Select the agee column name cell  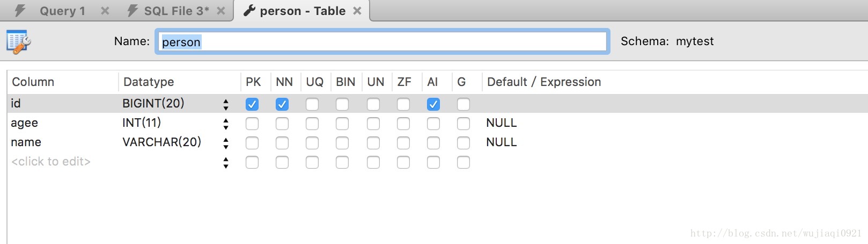(25, 123)
